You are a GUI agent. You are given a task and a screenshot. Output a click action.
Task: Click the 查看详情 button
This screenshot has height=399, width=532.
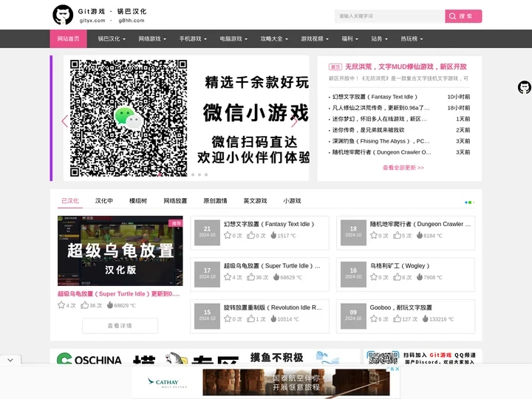(x=120, y=326)
